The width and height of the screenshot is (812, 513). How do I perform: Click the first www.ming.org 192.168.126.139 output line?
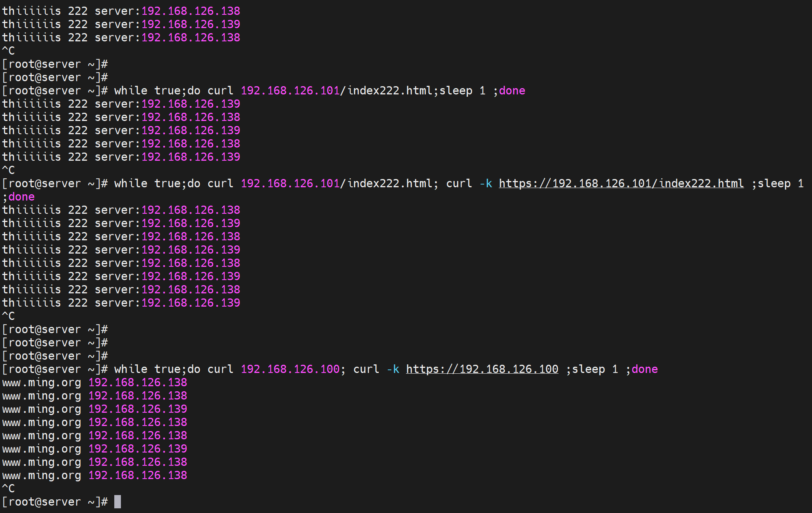click(94, 409)
